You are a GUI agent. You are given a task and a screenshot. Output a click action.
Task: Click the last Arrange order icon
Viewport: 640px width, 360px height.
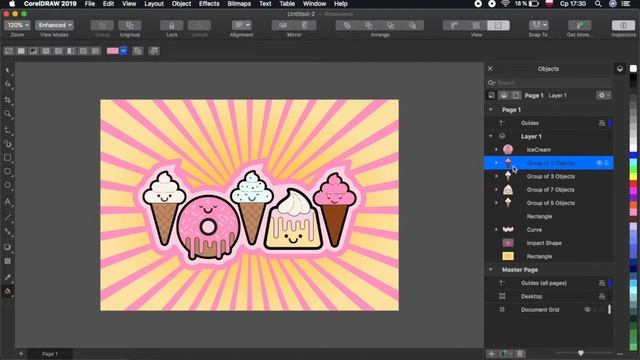tap(412, 25)
